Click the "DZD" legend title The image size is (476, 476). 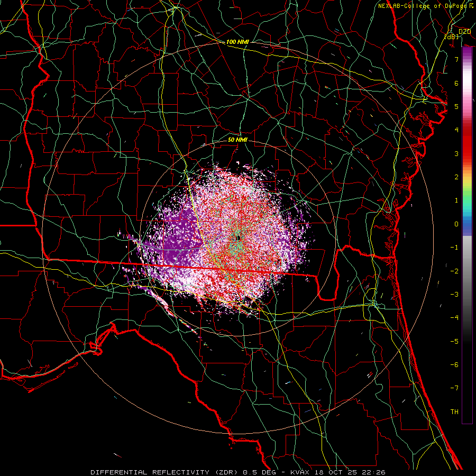point(464,32)
